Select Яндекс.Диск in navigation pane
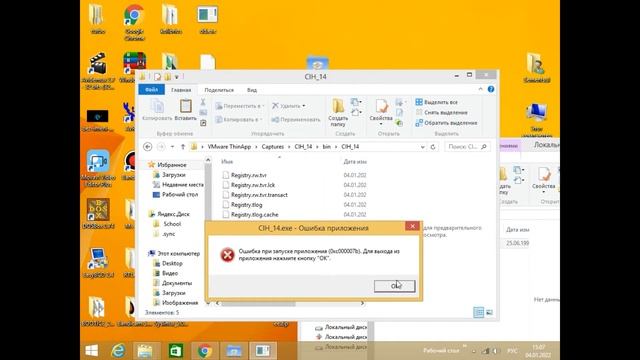Viewport: 640px width, 360px height. point(173,214)
